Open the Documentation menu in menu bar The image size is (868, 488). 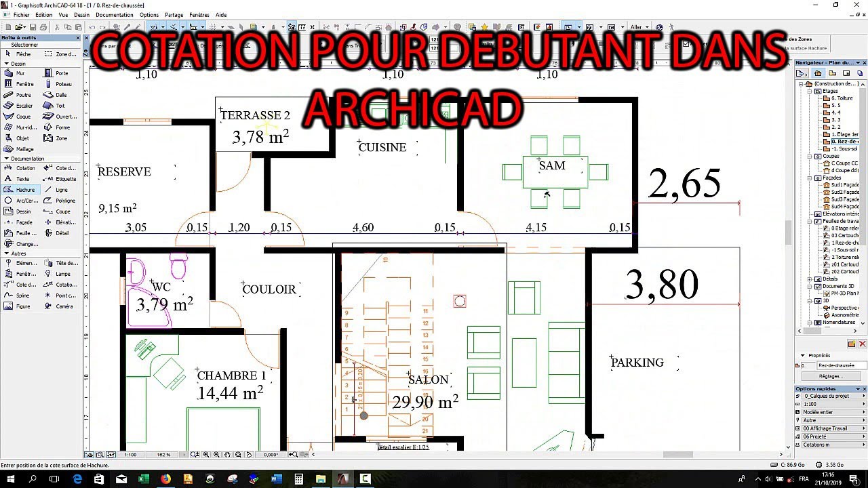(115, 15)
